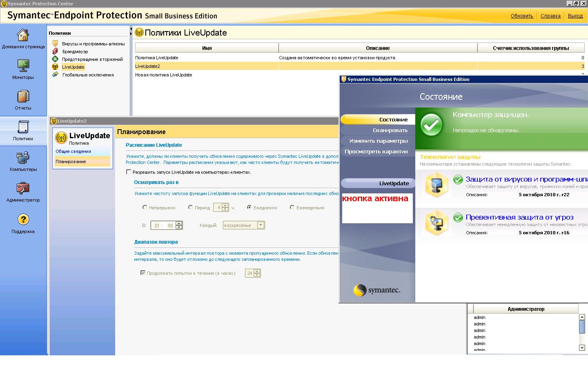588x368 pixels.
Task: Click the LiveUpdate Политика logo icon
Action: pyautogui.click(x=61, y=138)
